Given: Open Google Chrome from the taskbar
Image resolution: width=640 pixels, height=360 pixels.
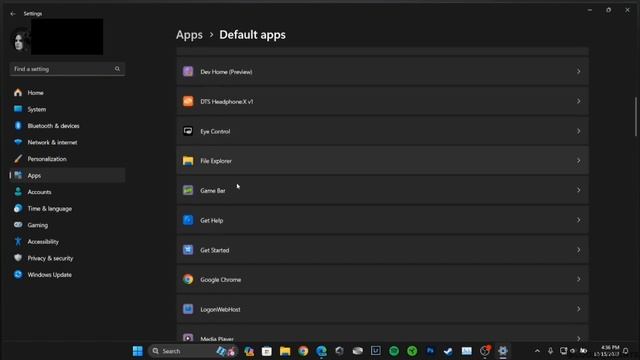Looking at the screenshot, I should tap(303, 351).
